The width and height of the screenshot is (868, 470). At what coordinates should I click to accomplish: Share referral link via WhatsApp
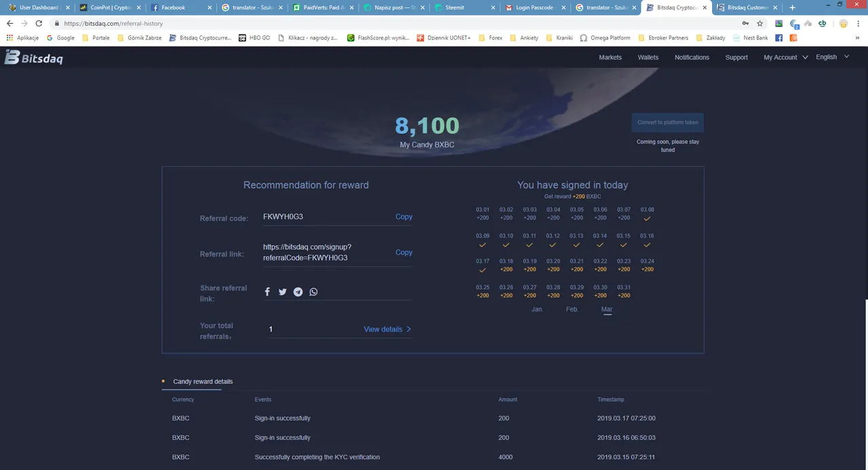(x=313, y=292)
